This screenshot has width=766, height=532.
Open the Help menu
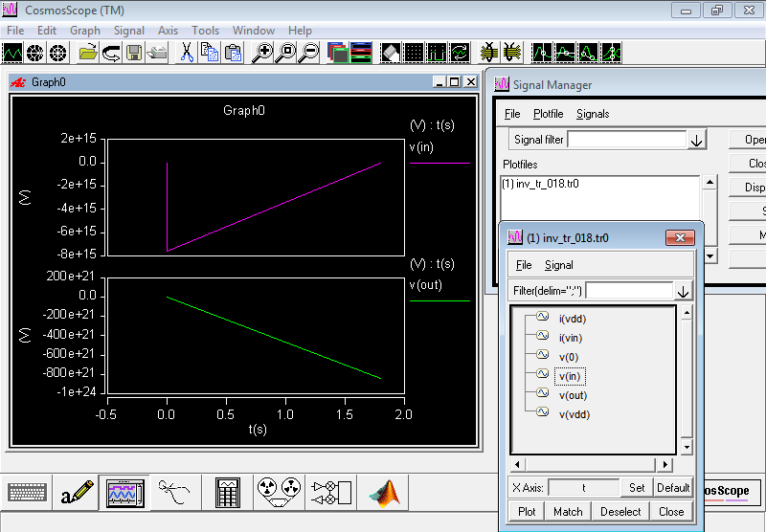tap(300, 31)
